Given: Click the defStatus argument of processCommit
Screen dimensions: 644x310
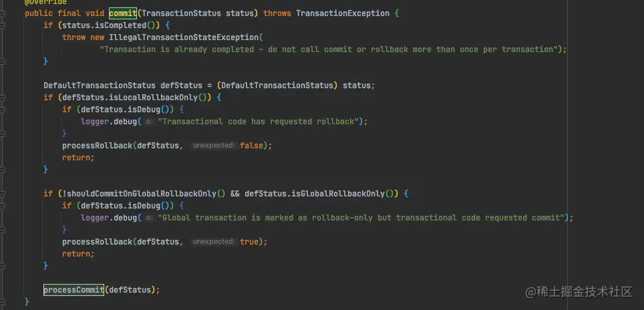Looking at the screenshot, I should 130,290.
